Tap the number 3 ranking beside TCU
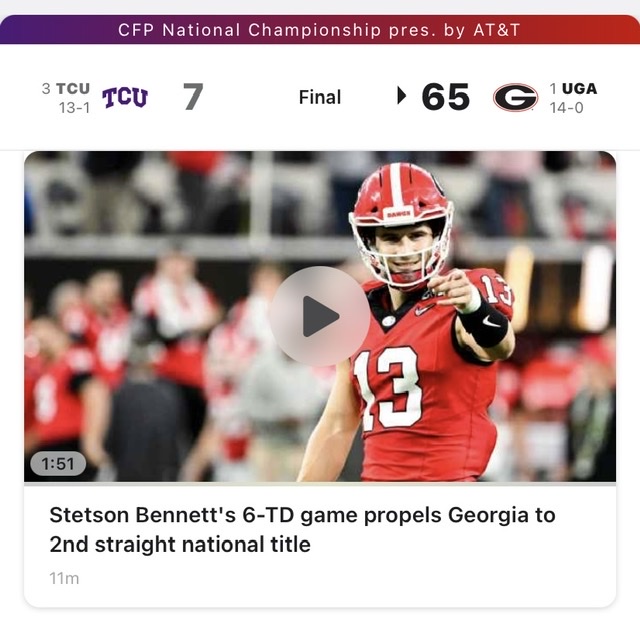640x617 pixels. [46, 88]
